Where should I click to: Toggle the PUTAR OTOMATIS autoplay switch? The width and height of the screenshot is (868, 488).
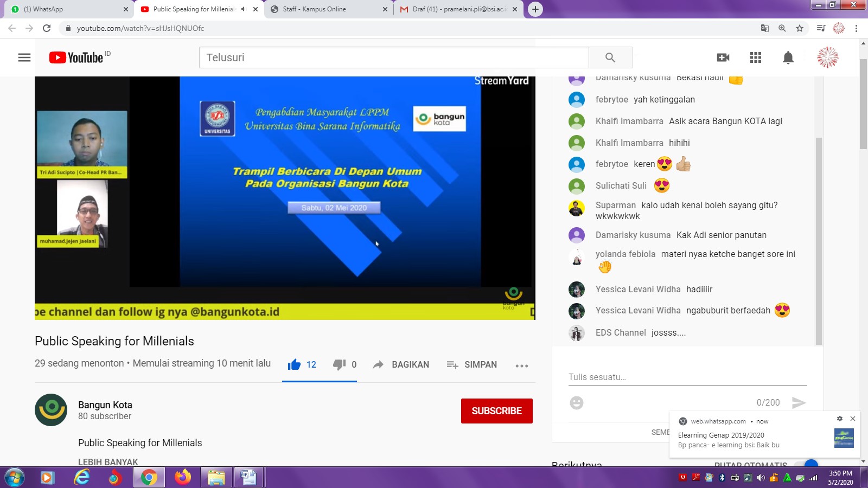click(806, 465)
